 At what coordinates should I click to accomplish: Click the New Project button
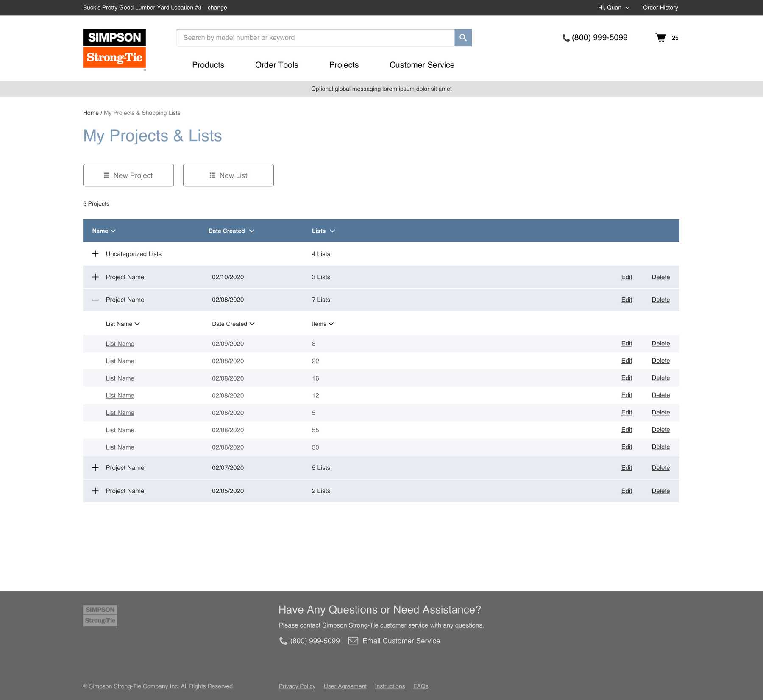[128, 175]
